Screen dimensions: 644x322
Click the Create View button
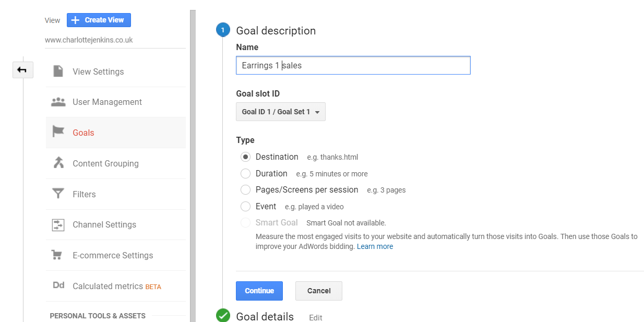coord(99,20)
